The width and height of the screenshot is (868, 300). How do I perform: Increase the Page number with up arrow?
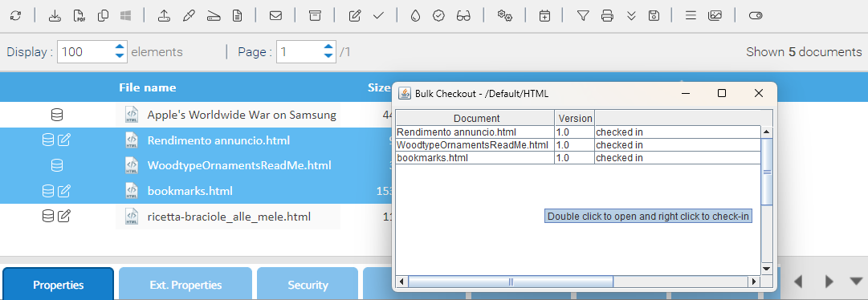(x=329, y=47)
